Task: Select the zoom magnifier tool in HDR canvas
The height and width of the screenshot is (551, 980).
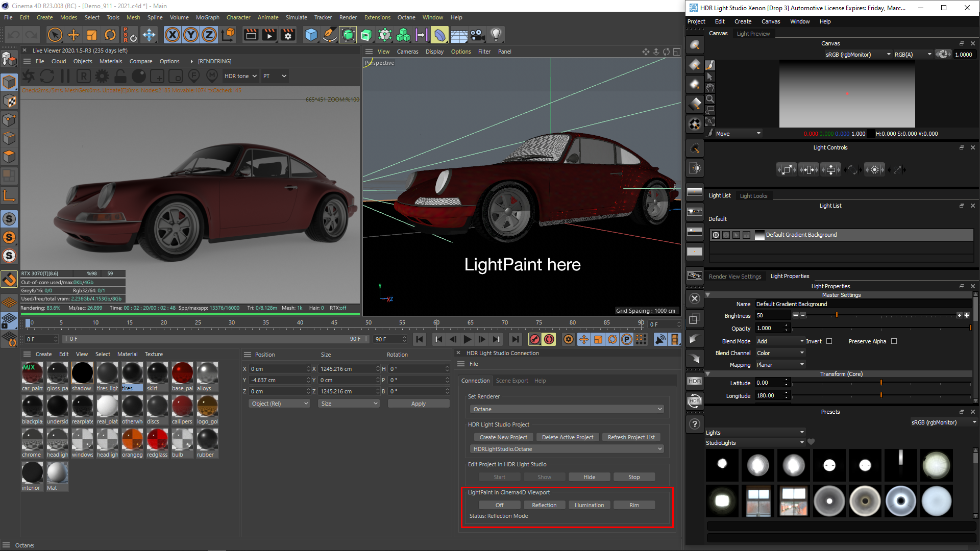Action: [710, 99]
